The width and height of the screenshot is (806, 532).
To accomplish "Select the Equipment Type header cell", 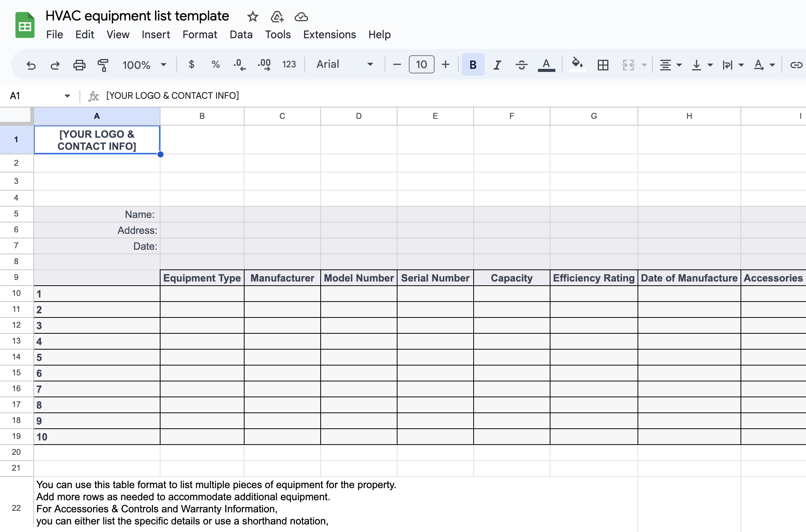I will click(x=202, y=278).
